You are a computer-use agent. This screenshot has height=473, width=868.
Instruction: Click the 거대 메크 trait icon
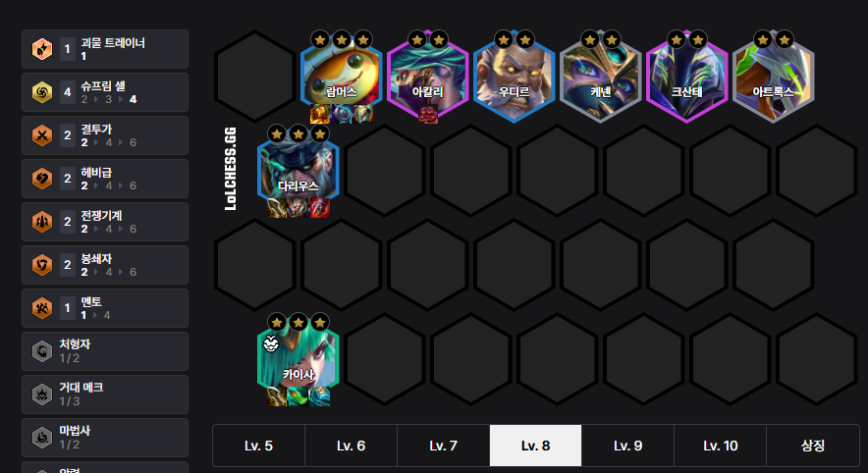pos(42,394)
